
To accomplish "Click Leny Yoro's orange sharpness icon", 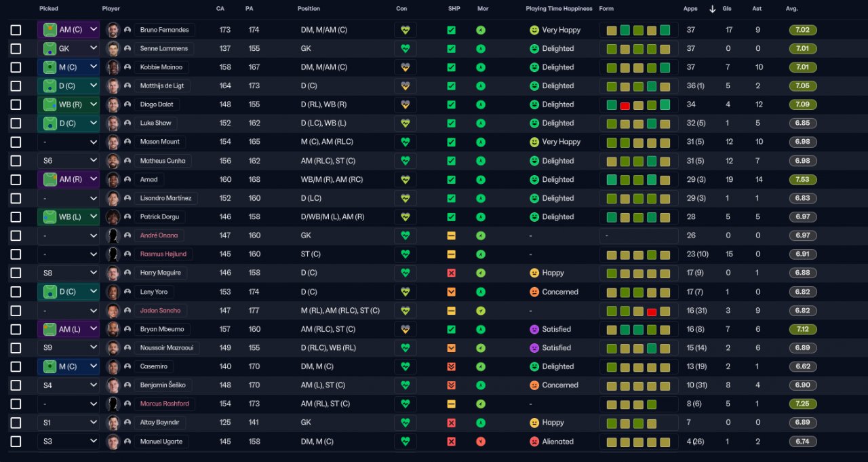I will 451,292.
